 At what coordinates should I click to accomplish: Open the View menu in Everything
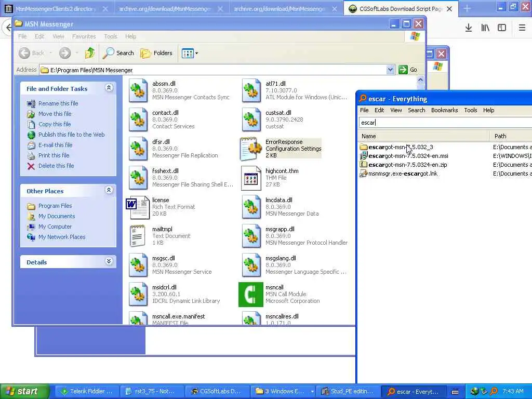[396, 110]
